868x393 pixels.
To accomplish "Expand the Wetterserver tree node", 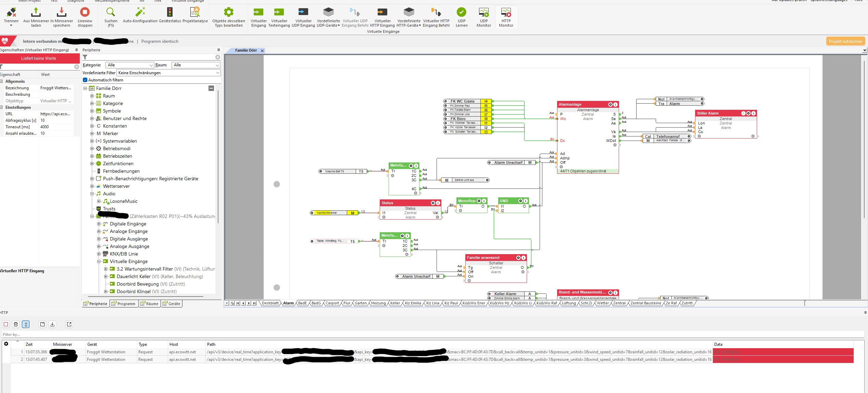I will (92, 186).
